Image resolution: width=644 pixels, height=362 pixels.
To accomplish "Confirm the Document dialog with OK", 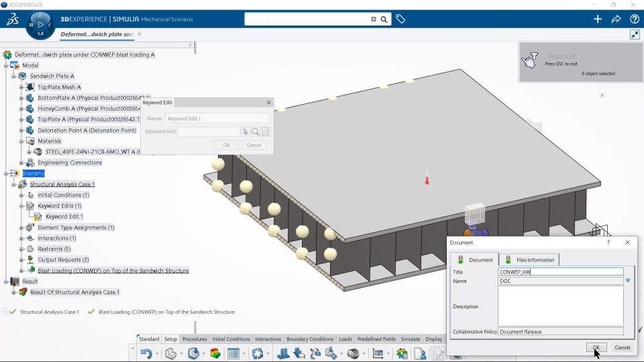I will (596, 347).
